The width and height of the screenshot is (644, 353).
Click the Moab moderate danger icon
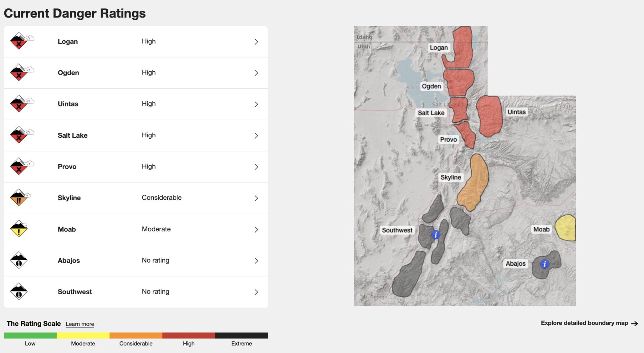click(x=19, y=229)
